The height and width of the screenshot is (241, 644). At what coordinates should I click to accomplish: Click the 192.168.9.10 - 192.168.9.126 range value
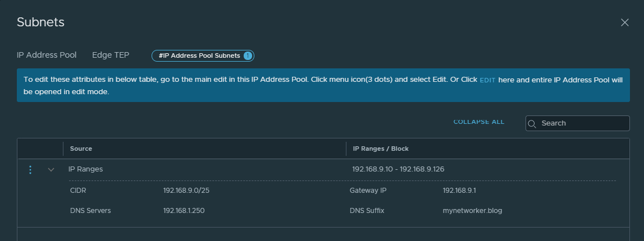tap(398, 169)
